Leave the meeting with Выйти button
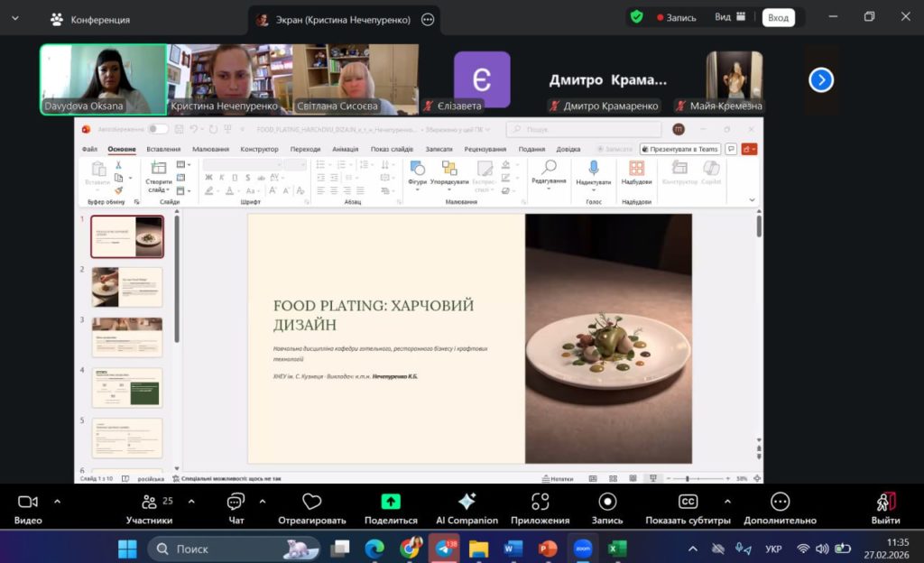The image size is (924, 563). pos(885,507)
